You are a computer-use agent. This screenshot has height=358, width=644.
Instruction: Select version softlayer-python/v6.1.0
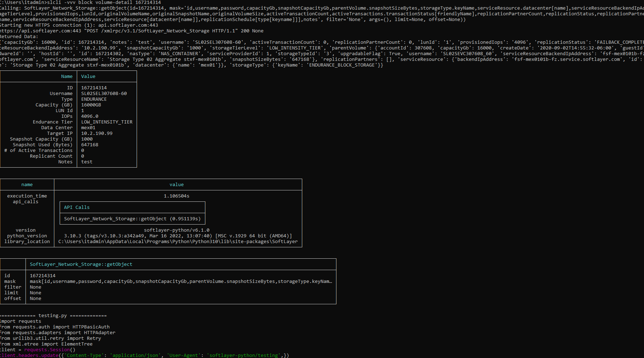177,230
